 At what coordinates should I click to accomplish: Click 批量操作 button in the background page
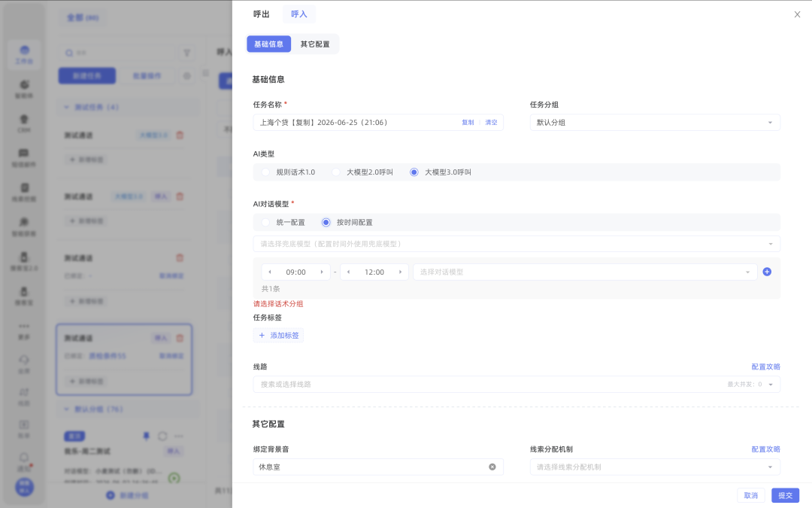pyautogui.click(x=147, y=76)
